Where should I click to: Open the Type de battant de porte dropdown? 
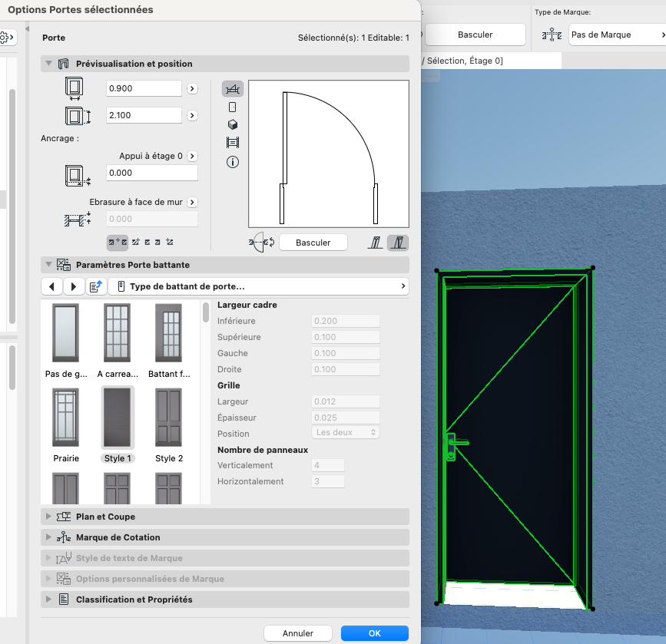pyautogui.click(x=259, y=286)
